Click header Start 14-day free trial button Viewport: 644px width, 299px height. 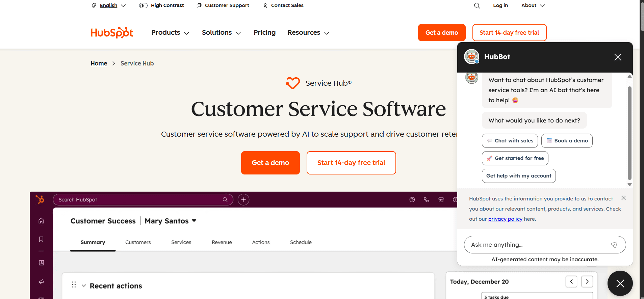tap(509, 33)
